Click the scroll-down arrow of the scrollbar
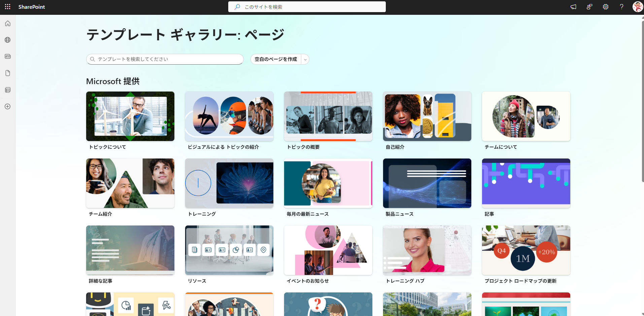 click(643, 314)
